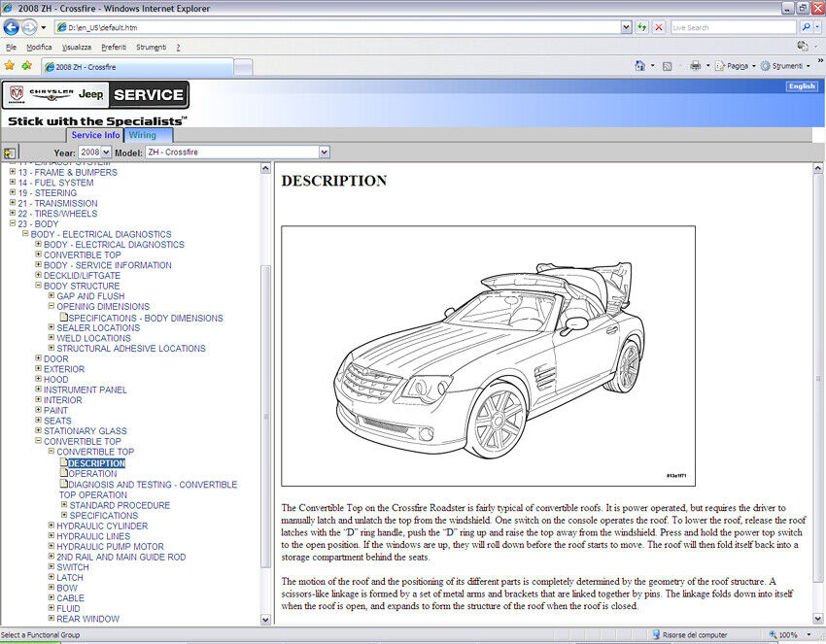This screenshot has height=644, width=826.
Task: Open the OPERATION document under Convertible Top
Action: [92, 474]
